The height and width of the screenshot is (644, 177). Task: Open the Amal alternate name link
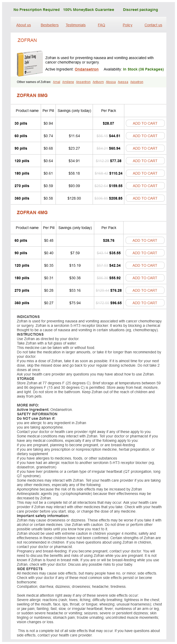pyautogui.click(x=57, y=82)
